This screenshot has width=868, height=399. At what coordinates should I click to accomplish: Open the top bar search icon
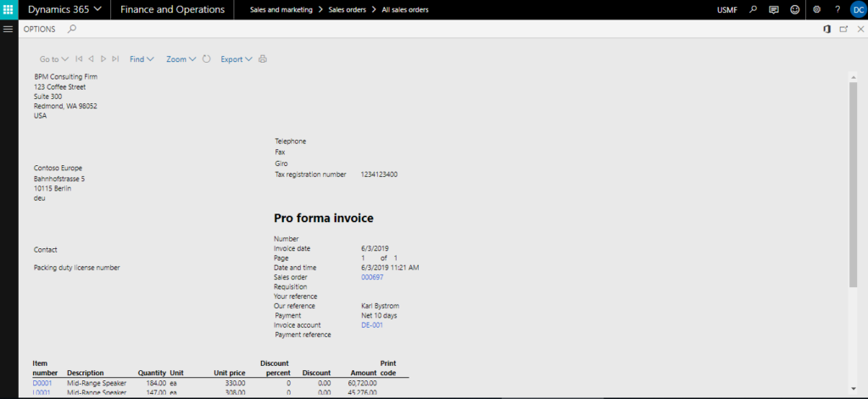[753, 9]
